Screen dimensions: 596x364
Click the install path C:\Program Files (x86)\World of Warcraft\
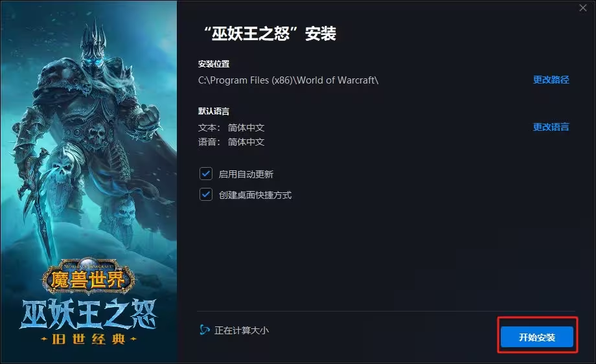click(x=288, y=80)
